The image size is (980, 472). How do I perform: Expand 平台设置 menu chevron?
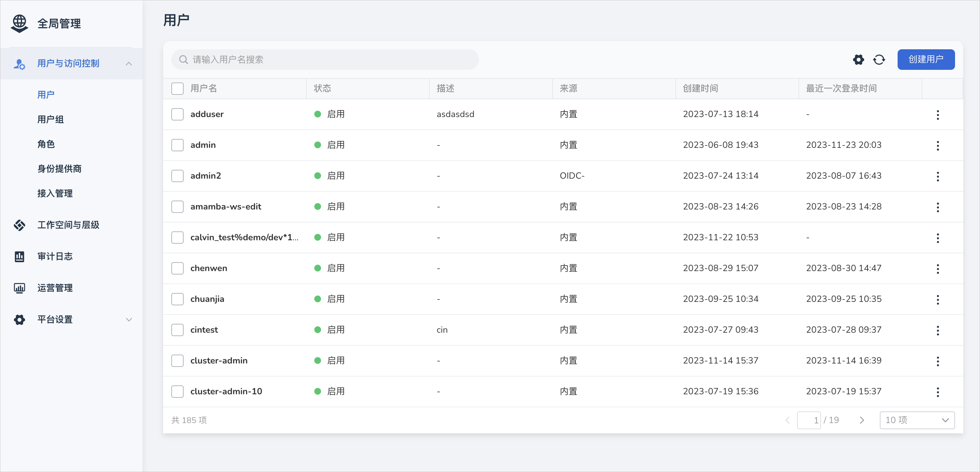click(x=129, y=320)
